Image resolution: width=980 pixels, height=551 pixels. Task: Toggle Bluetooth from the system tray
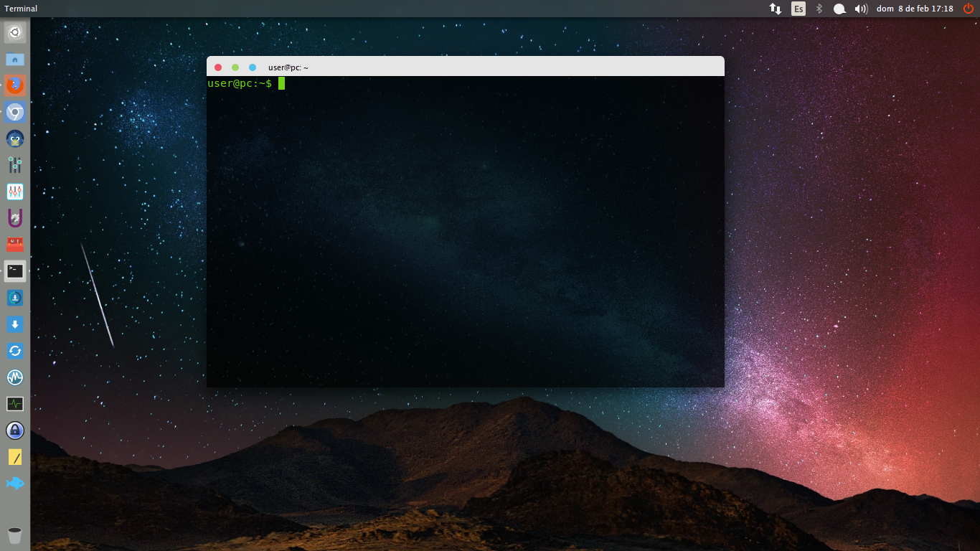coord(819,9)
